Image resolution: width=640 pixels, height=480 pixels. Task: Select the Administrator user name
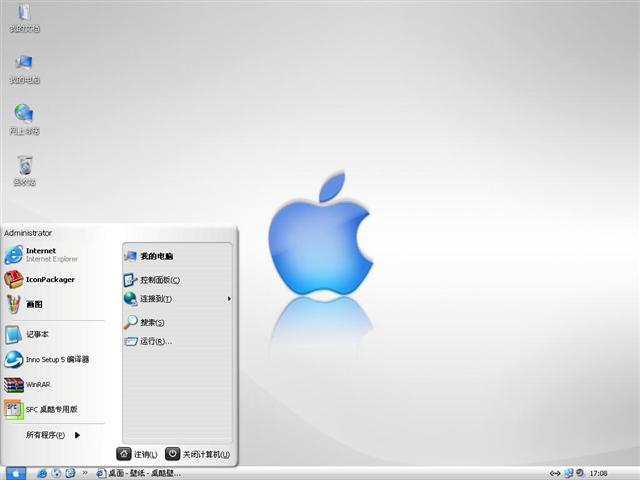pos(28,233)
